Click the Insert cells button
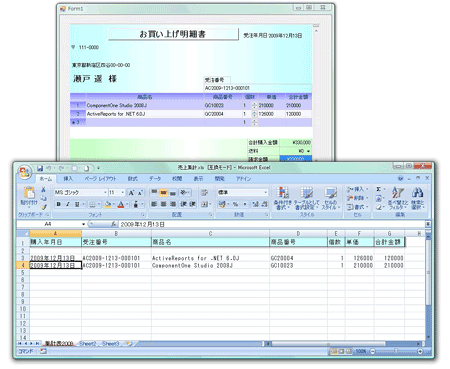This screenshot has height=369, width=450. [x=357, y=189]
